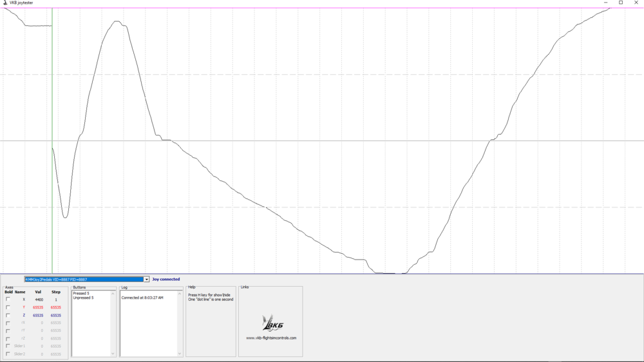Select the 'Connected at 8:03:27 AM' log line
This screenshot has height=362, width=644.
[142, 298]
